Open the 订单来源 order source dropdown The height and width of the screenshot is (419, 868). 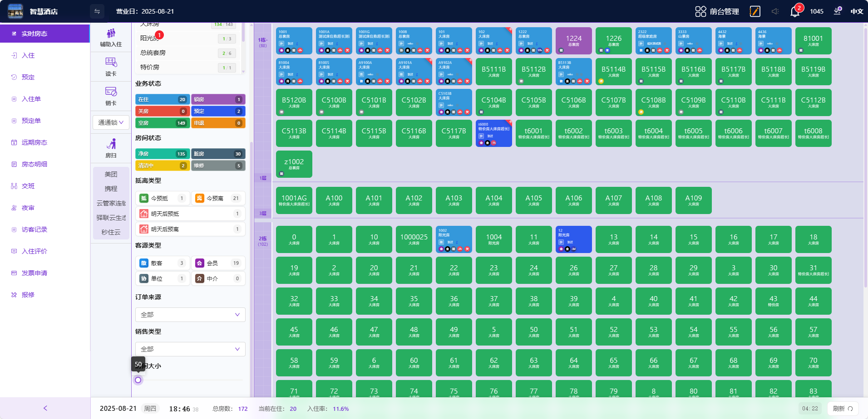point(190,315)
